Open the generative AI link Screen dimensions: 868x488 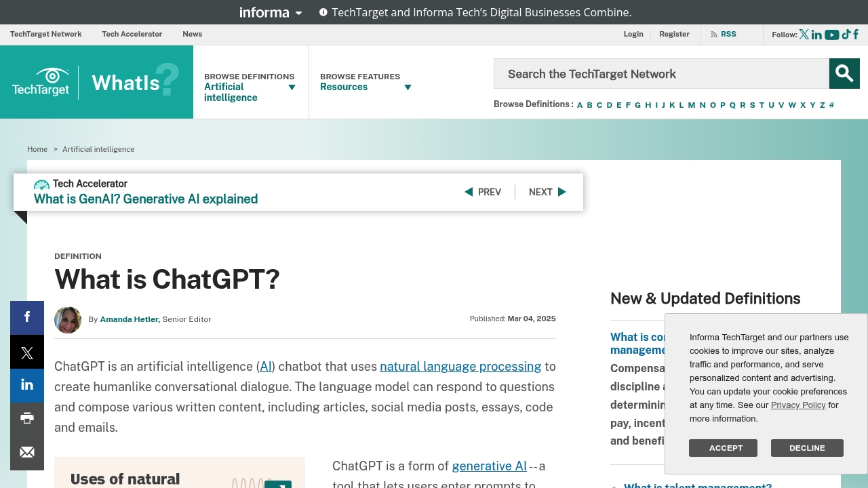(489, 466)
